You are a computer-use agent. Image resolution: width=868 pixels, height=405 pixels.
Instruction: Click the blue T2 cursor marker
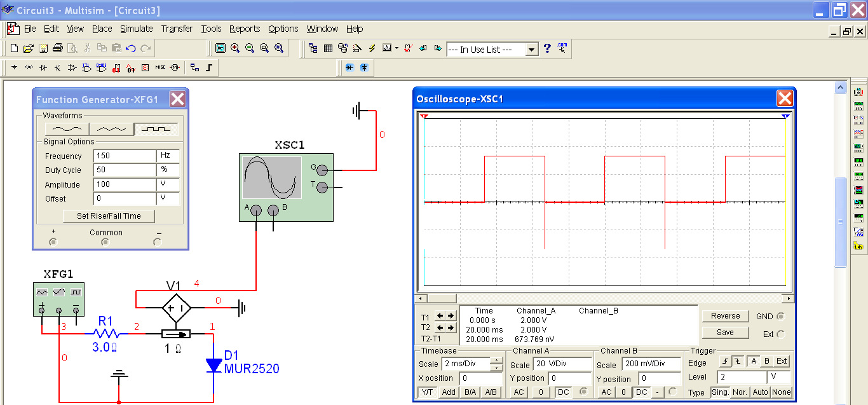pos(785,116)
